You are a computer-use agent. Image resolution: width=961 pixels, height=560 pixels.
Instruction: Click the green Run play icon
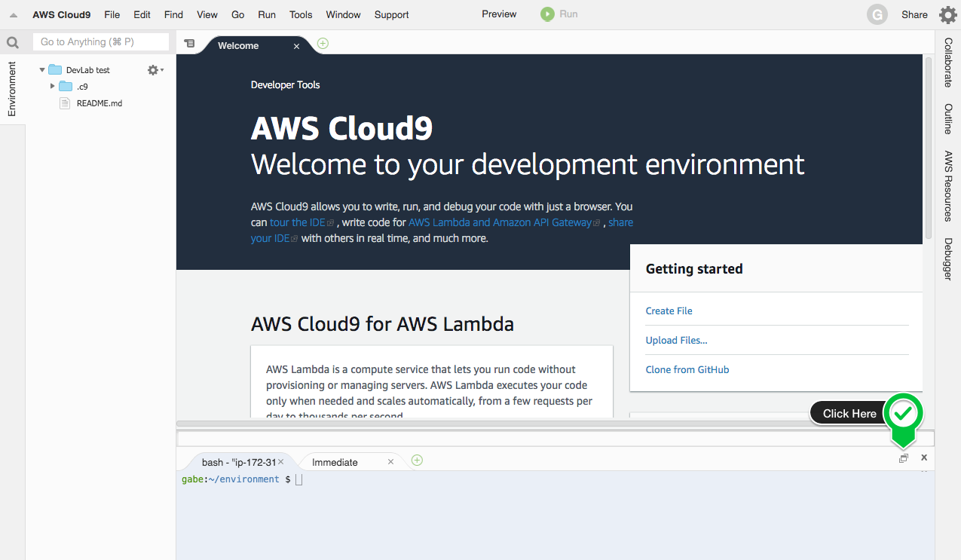tap(547, 14)
